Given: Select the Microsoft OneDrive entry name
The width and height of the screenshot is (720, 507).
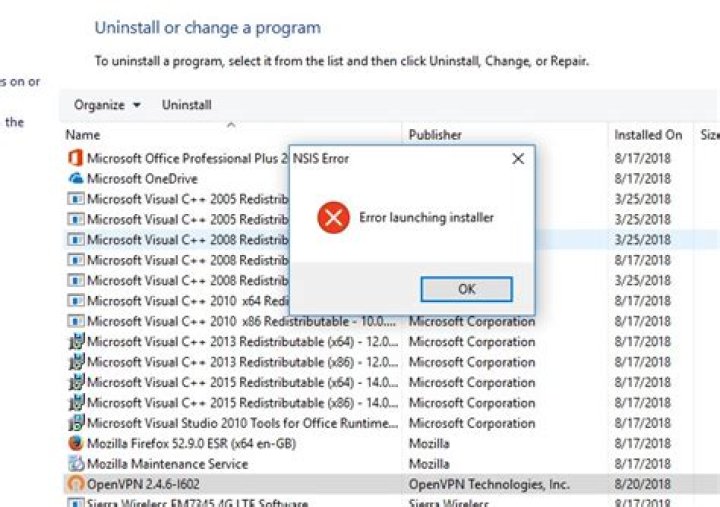Looking at the screenshot, I should (142, 179).
